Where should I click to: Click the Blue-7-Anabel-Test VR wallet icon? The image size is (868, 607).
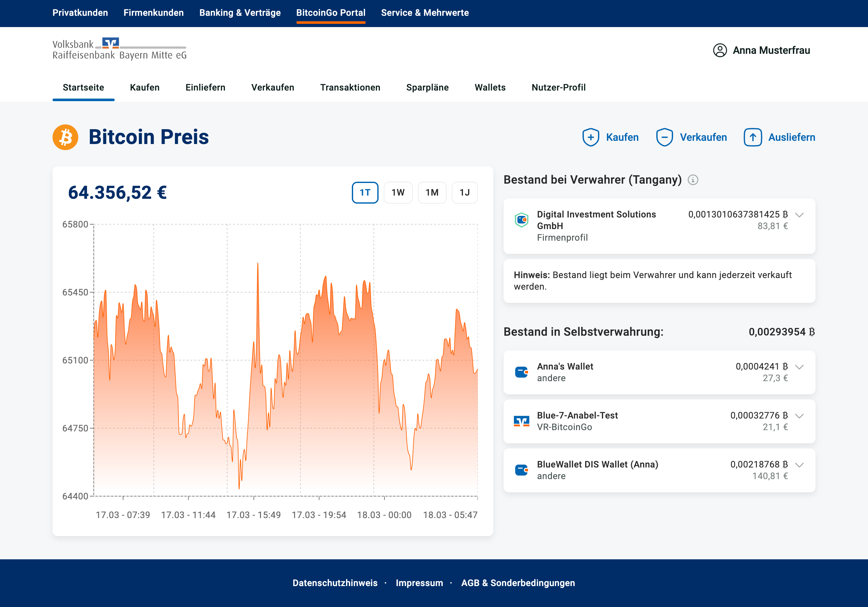521,421
